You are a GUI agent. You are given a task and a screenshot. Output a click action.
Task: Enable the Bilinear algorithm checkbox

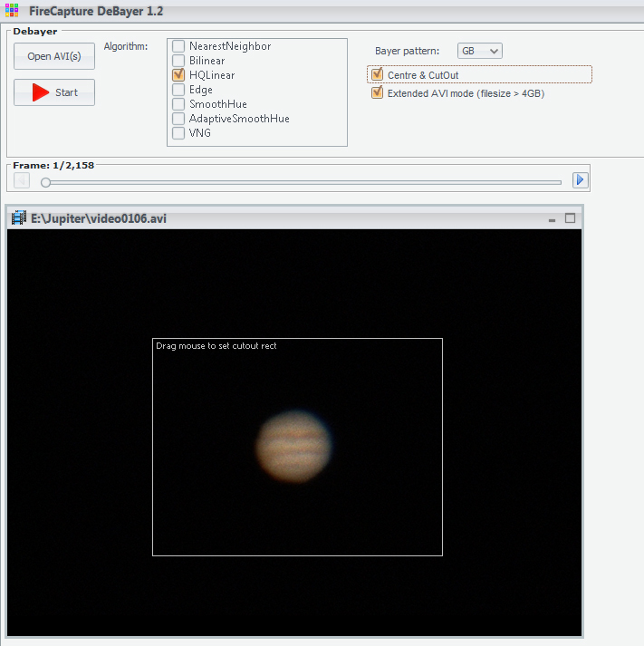pos(178,61)
